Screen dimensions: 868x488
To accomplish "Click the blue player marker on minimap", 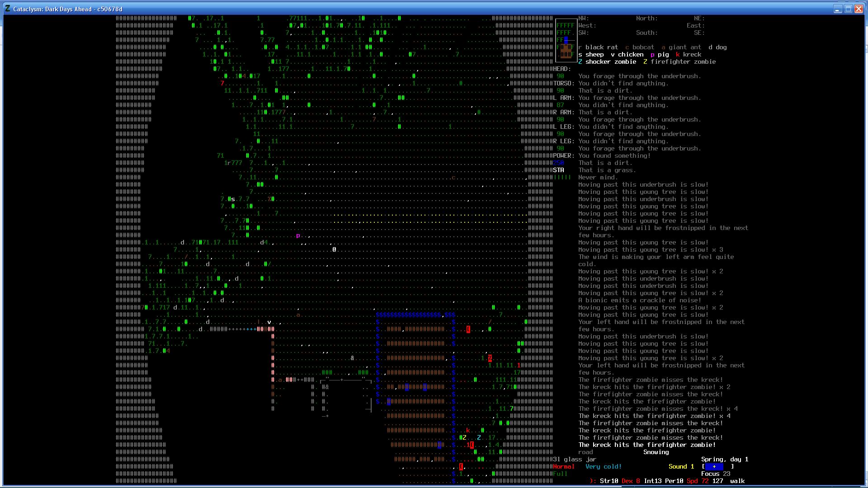I will pos(566,40).
